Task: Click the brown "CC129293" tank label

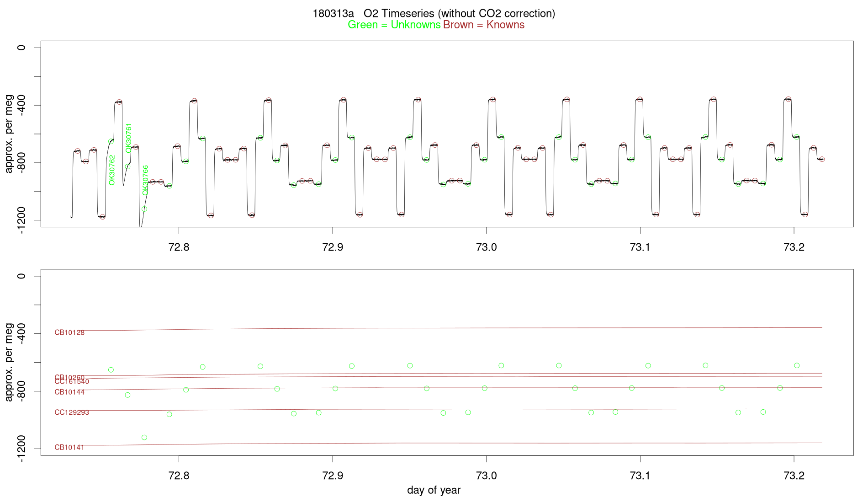Action: pyautogui.click(x=72, y=412)
